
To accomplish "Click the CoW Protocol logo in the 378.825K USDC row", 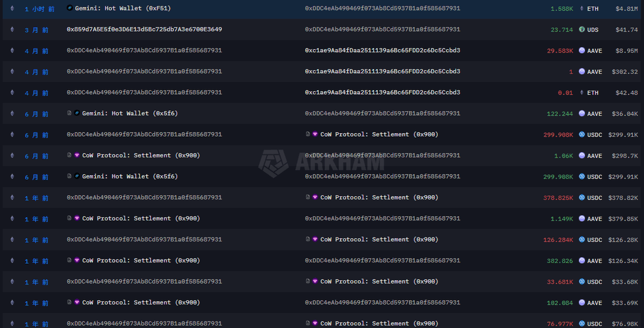I will tap(315, 197).
